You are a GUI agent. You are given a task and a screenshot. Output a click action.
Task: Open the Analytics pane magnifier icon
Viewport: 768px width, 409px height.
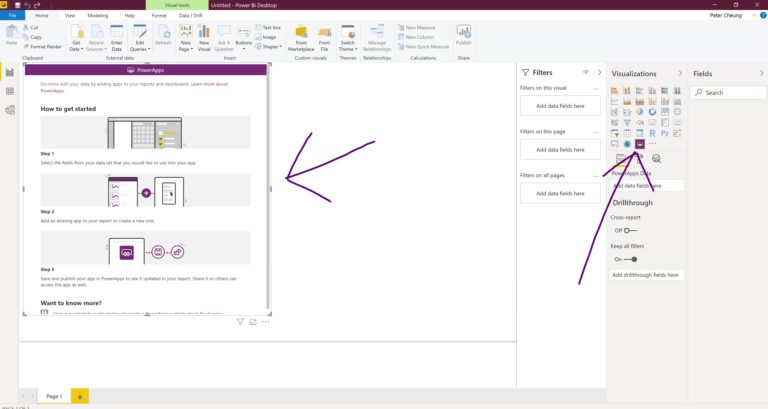click(x=656, y=159)
